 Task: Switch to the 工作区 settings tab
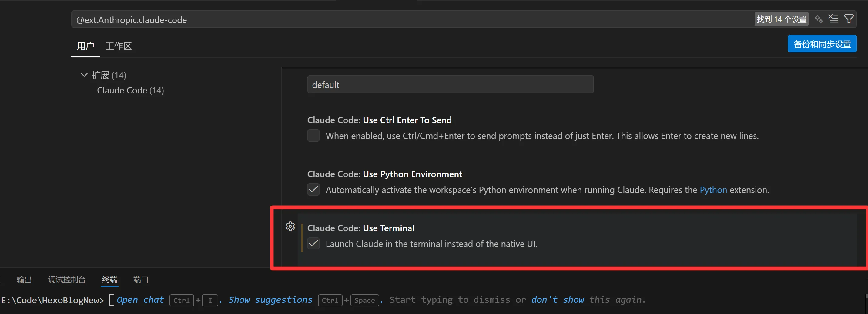tap(118, 46)
